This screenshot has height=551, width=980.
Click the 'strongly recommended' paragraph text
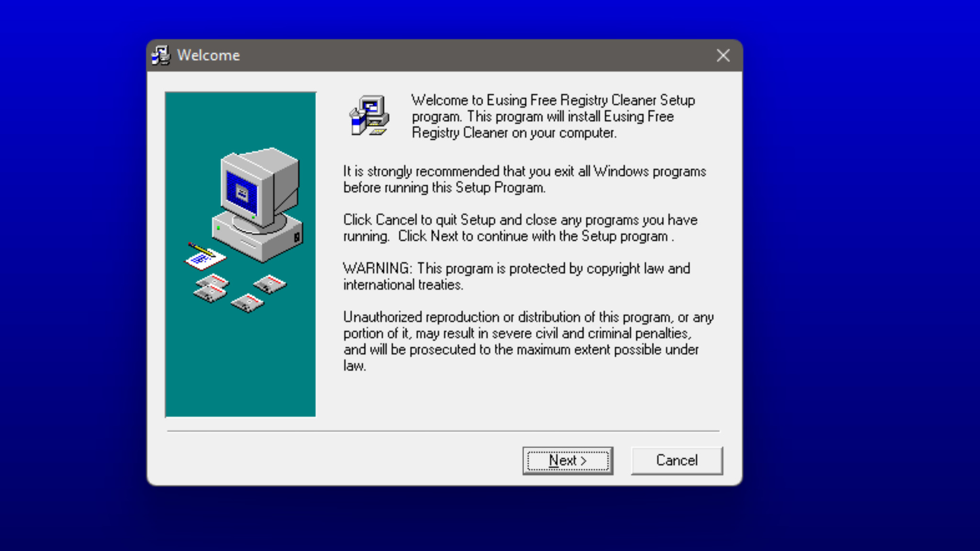524,179
